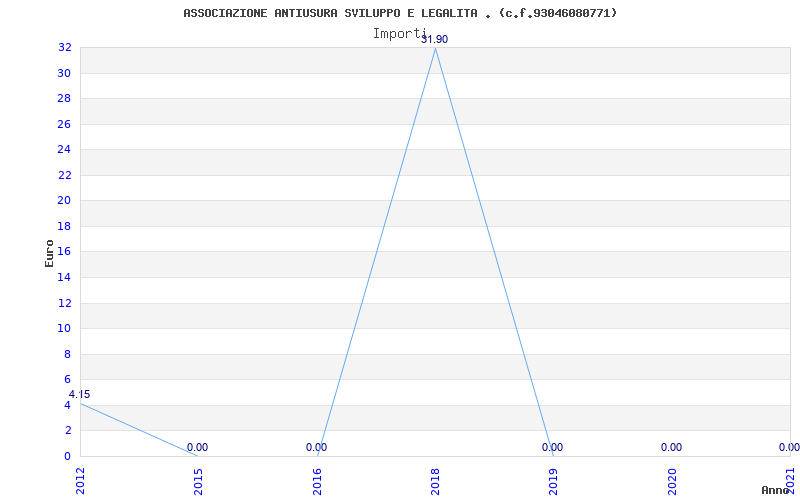Click the 2016 x-axis year label

[x=317, y=481]
